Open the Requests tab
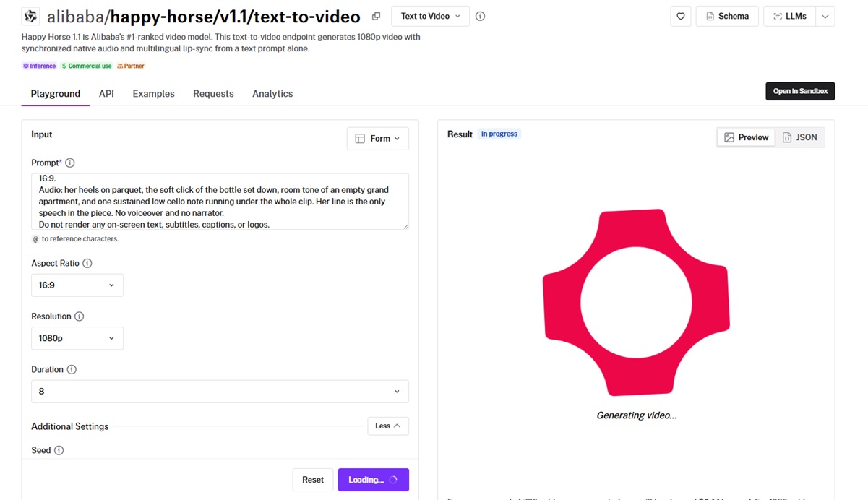 [213, 94]
